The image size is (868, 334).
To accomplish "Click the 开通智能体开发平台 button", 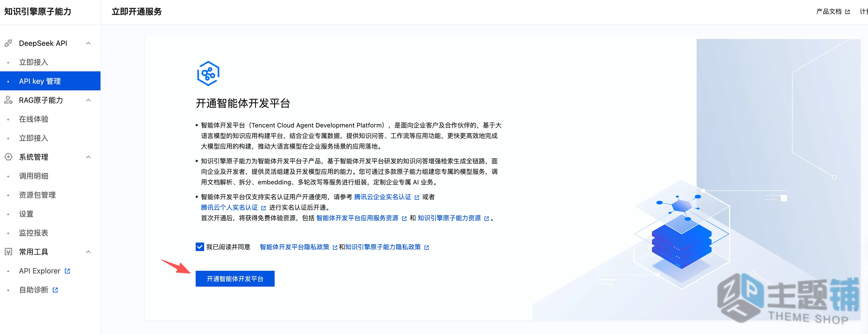I will tap(235, 279).
